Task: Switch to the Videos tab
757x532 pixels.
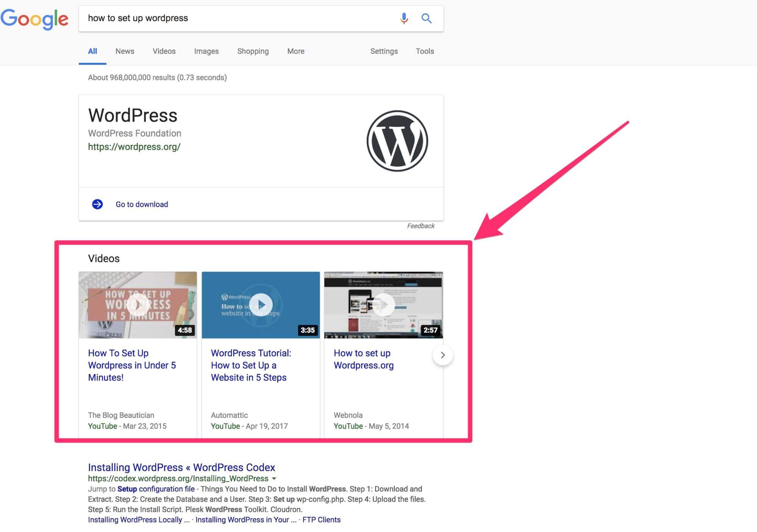Action: (x=164, y=51)
